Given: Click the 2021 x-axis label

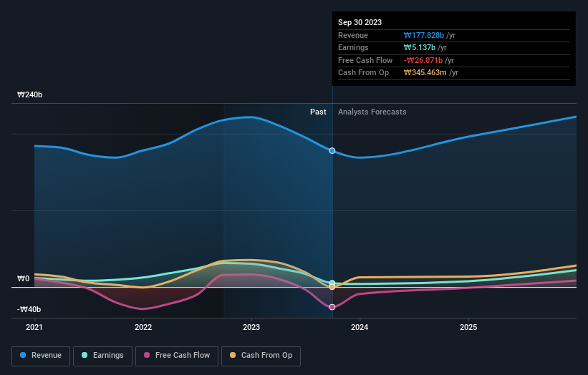Looking at the screenshot, I should click(x=34, y=327).
